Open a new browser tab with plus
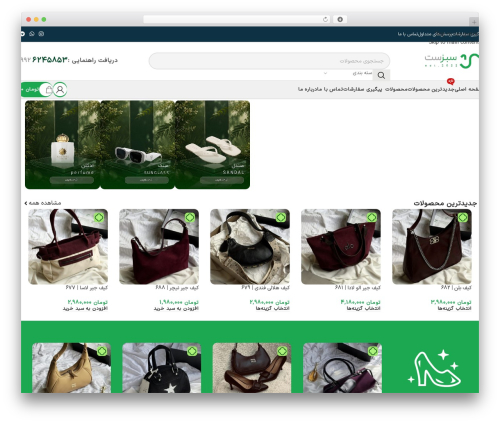 (x=474, y=22)
